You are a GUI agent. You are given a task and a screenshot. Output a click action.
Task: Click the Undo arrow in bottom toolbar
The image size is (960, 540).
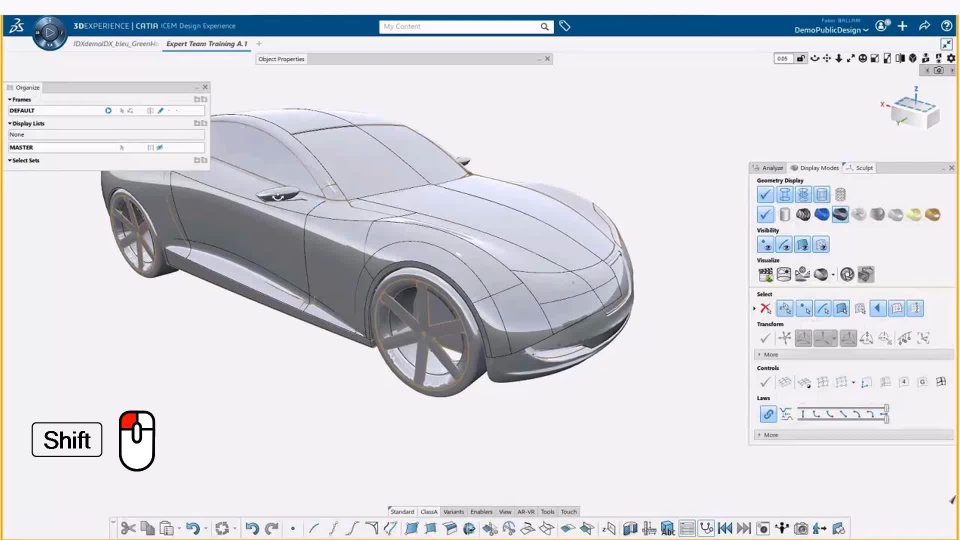click(252, 528)
